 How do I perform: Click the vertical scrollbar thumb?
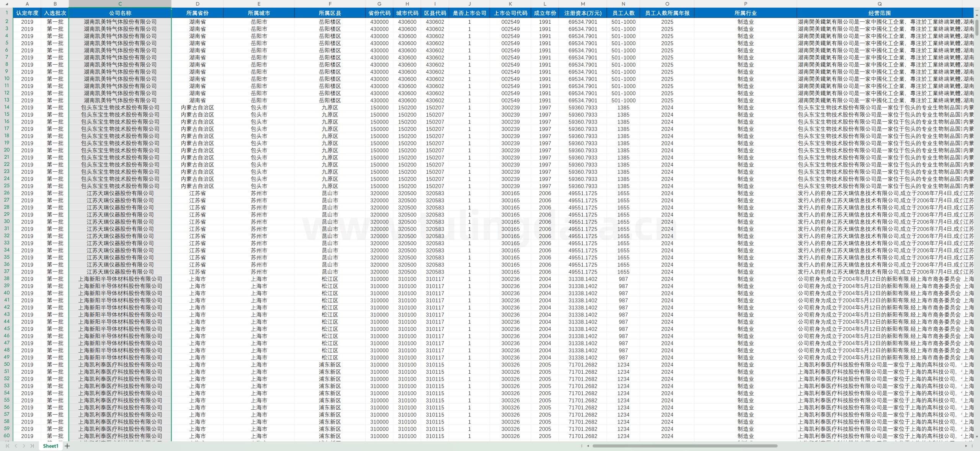[977, 27]
